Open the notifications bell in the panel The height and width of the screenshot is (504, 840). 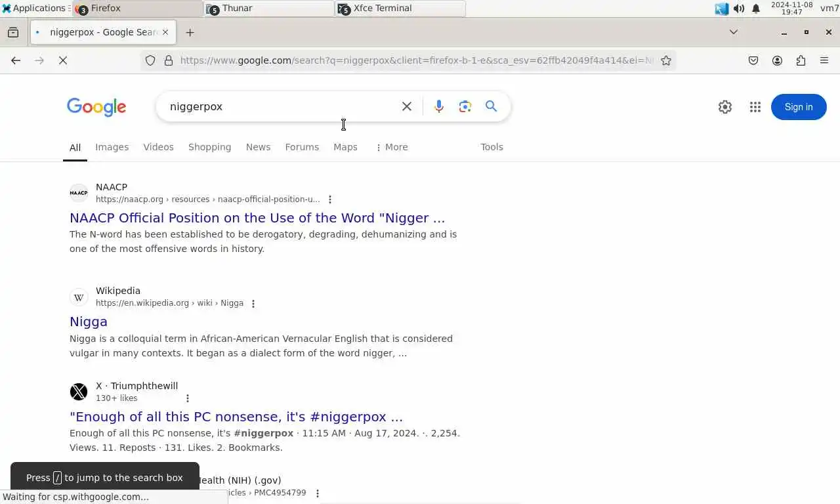click(x=756, y=9)
